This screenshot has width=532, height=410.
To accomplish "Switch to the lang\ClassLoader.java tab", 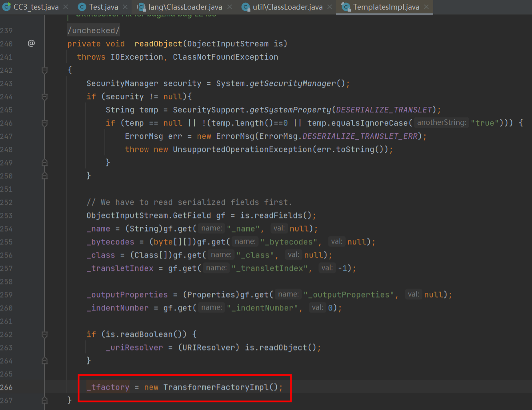I will (x=185, y=7).
